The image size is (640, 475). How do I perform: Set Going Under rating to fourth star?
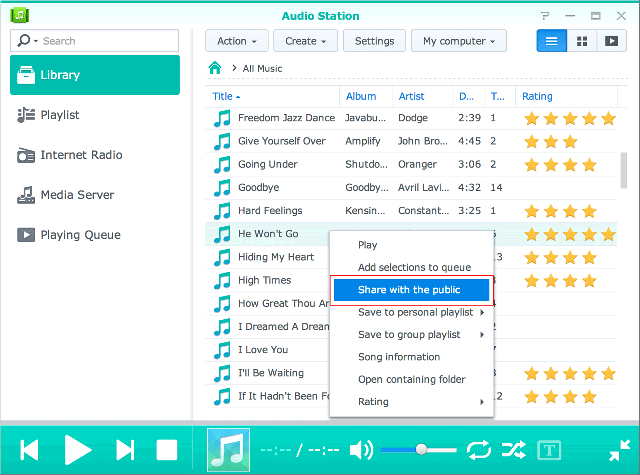click(x=589, y=165)
